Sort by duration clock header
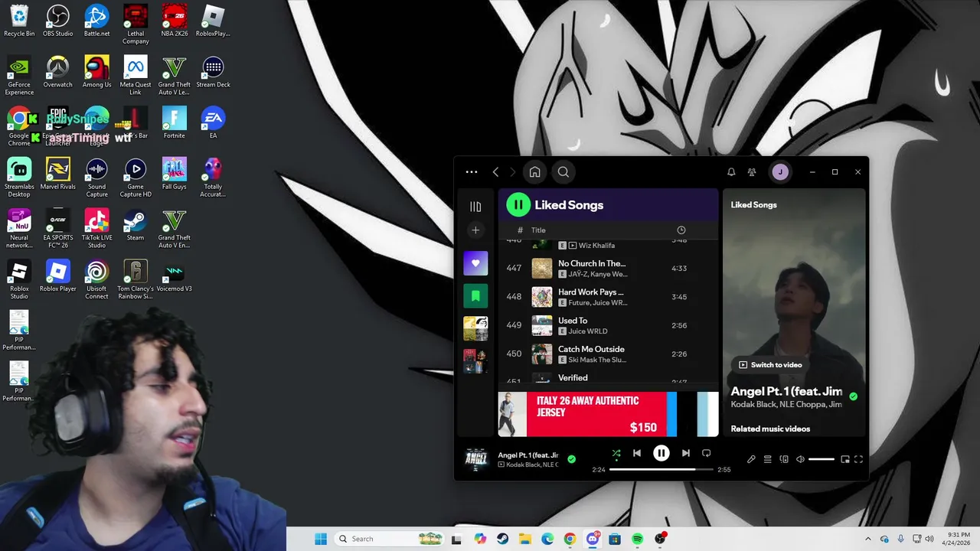The width and height of the screenshot is (980, 551). click(681, 230)
